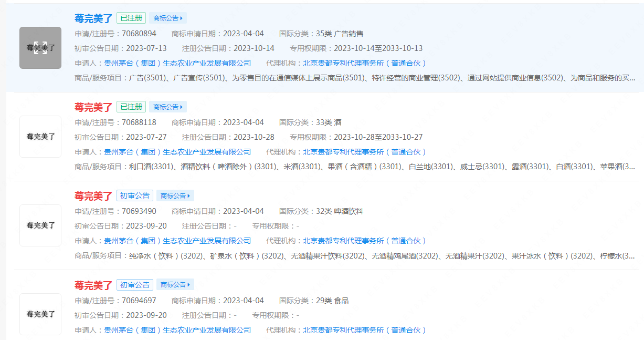Click the 已注册 status badge for the 35类 entry
The height and width of the screenshot is (340, 644).
131,18
